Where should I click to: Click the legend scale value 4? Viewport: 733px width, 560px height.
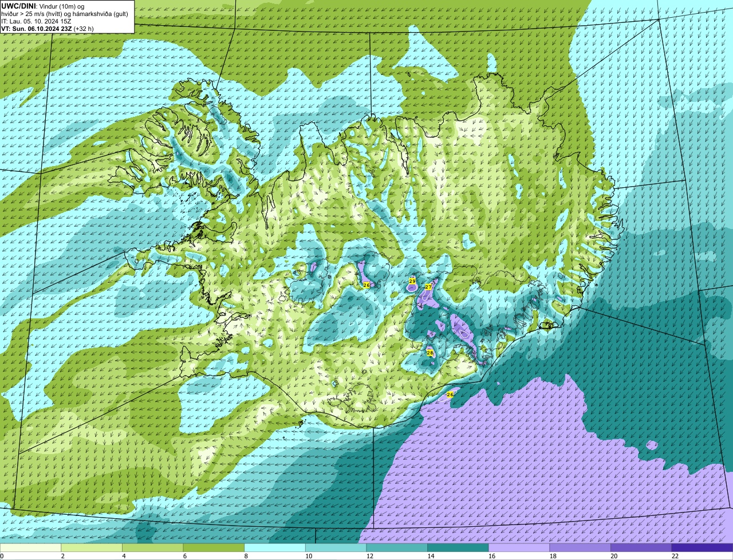coord(124,556)
